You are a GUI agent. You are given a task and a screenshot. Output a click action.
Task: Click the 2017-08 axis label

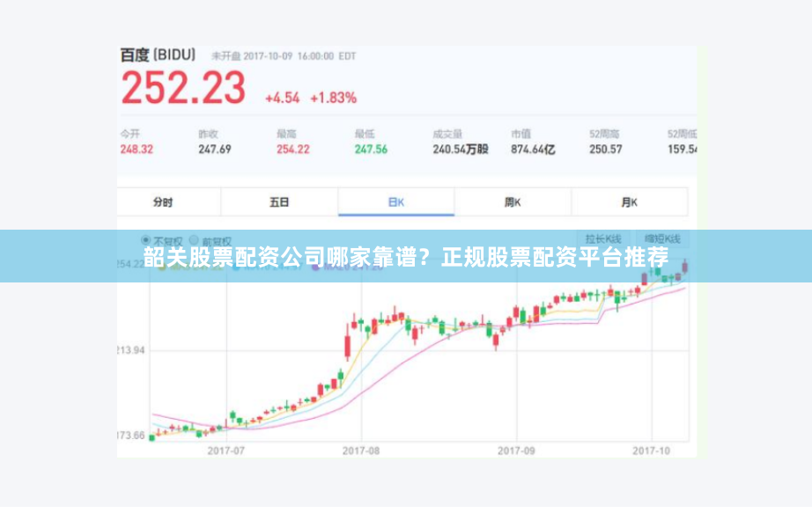[361, 451]
